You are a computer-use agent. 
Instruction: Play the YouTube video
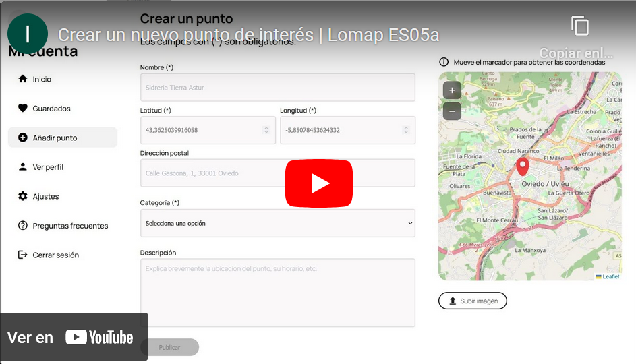pos(319,183)
